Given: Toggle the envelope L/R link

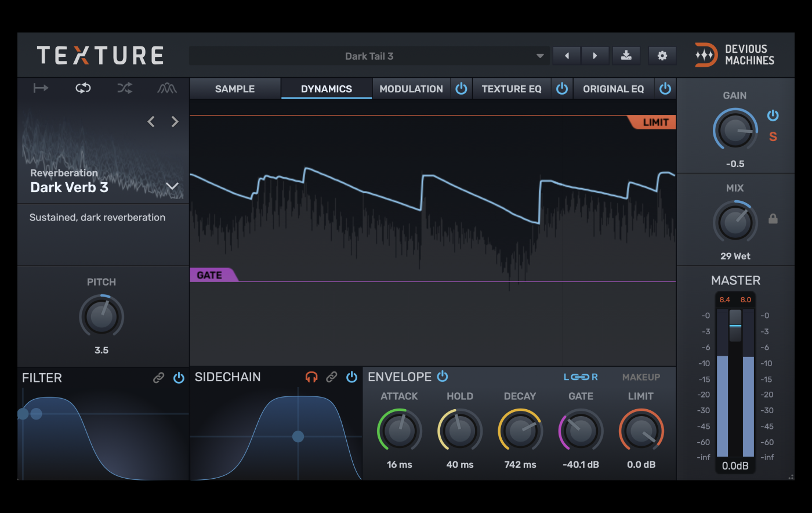Looking at the screenshot, I should (x=581, y=377).
